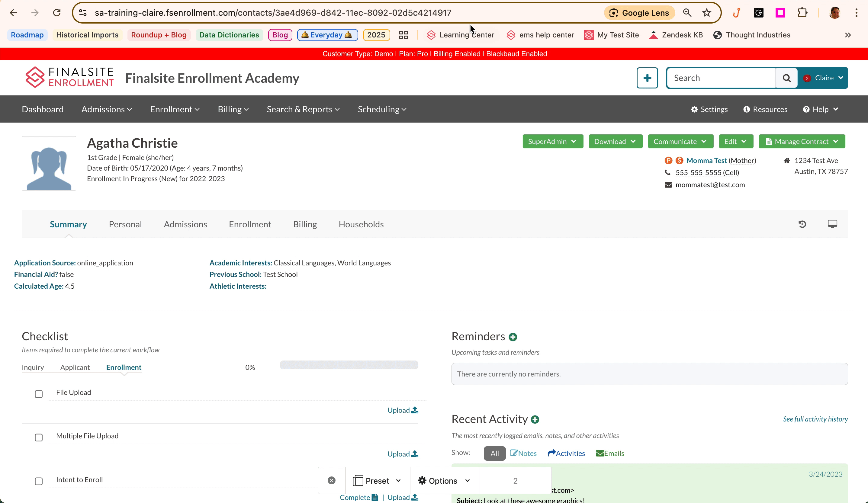Add a reminder with plus icon

pyautogui.click(x=513, y=337)
